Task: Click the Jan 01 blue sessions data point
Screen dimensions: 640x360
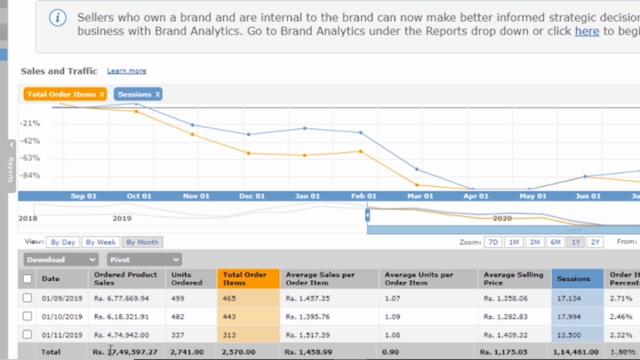Action: click(305, 128)
